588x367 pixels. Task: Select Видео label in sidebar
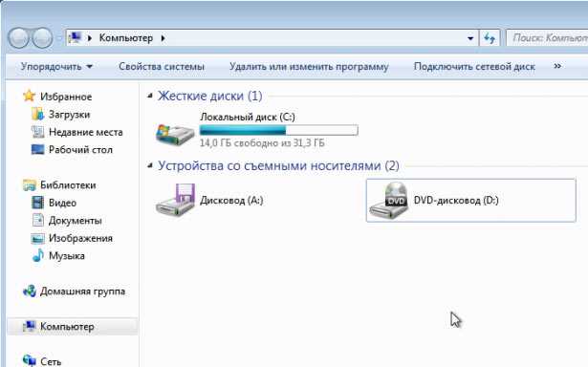[63, 203]
